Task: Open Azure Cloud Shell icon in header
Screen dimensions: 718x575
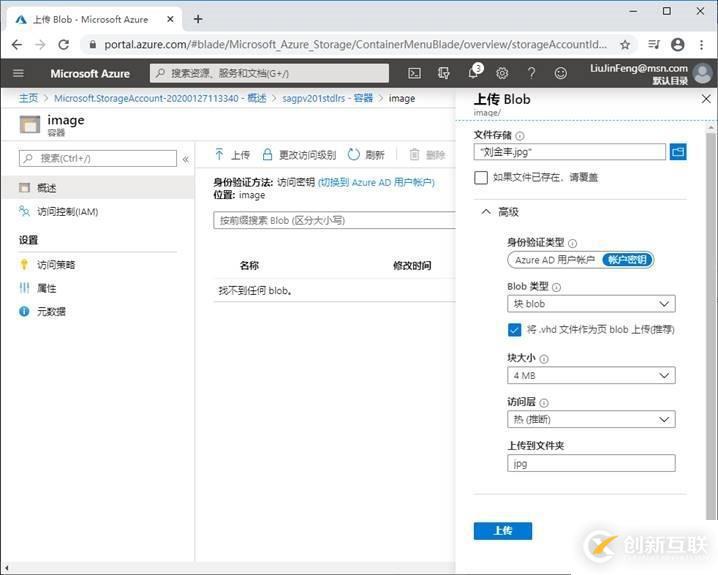Action: pos(414,73)
